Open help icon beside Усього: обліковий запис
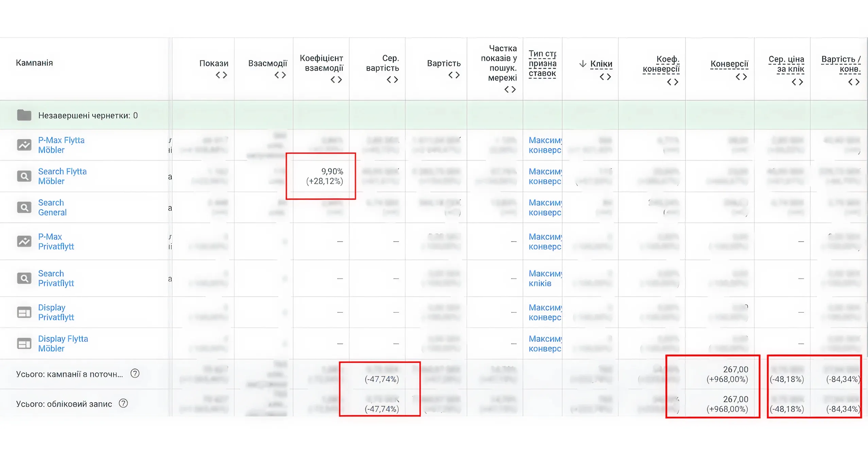This screenshot has height=454, width=868. pyautogui.click(x=123, y=403)
